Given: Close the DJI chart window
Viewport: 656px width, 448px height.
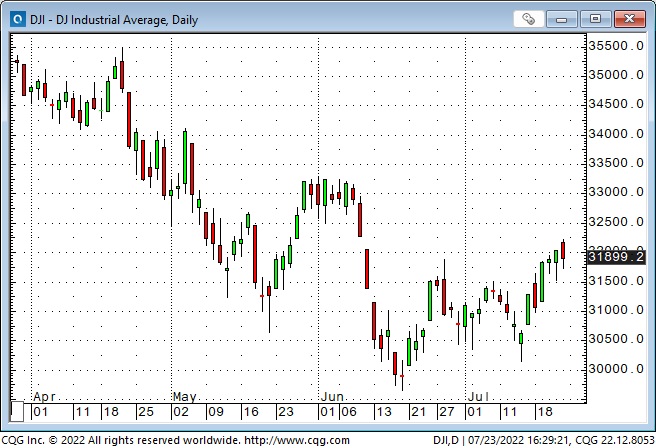Looking at the screenshot, I should (629, 19).
